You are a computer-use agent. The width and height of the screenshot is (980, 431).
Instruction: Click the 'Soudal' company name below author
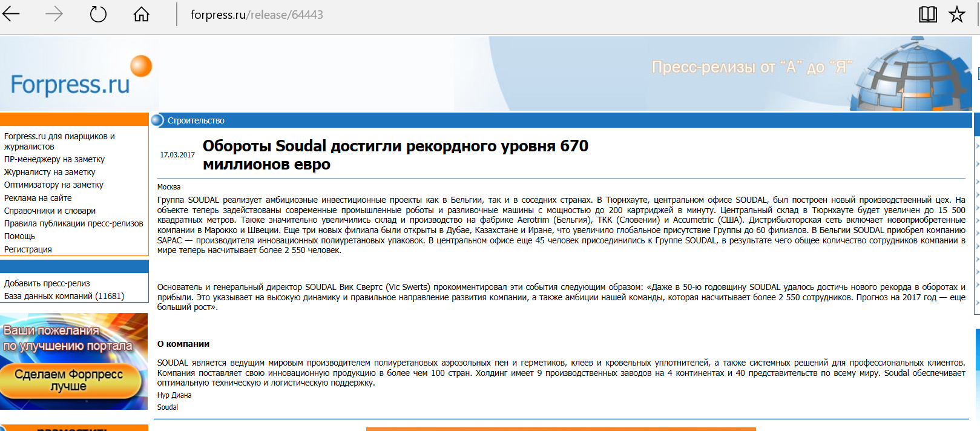point(168,407)
